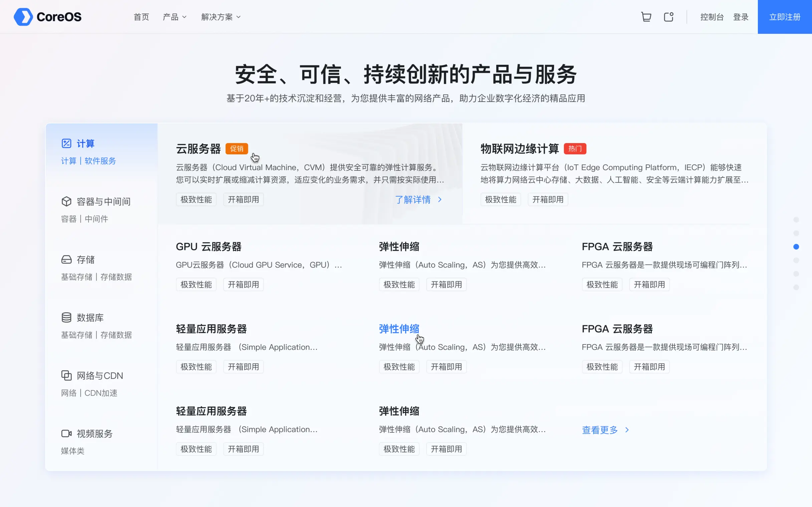Viewport: 812px width, 507px height.
Task: Select the active carousel dot on the right
Action: pos(796,246)
